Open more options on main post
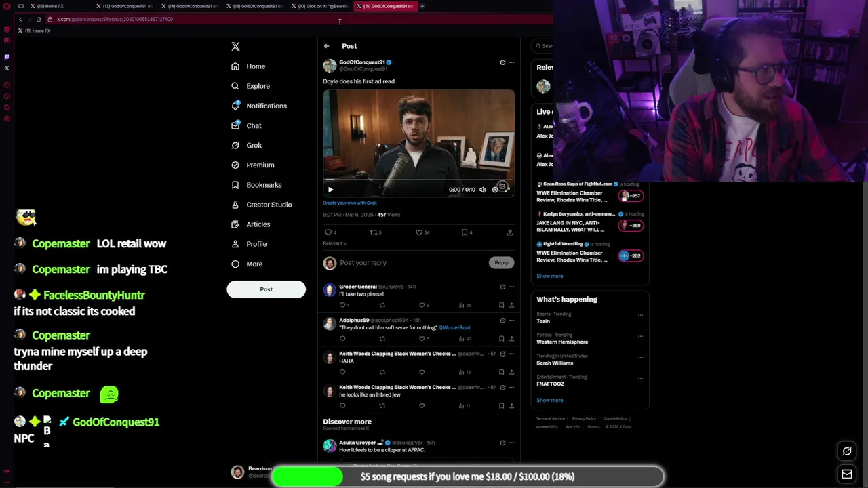 tap(511, 62)
